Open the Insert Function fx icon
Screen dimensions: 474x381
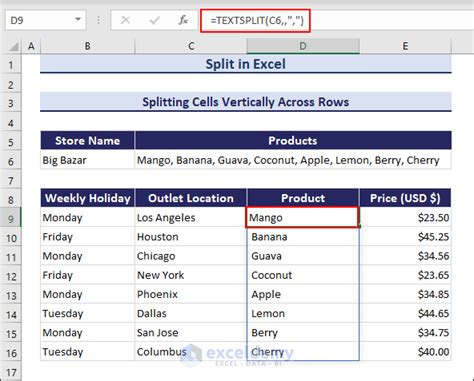[183, 20]
